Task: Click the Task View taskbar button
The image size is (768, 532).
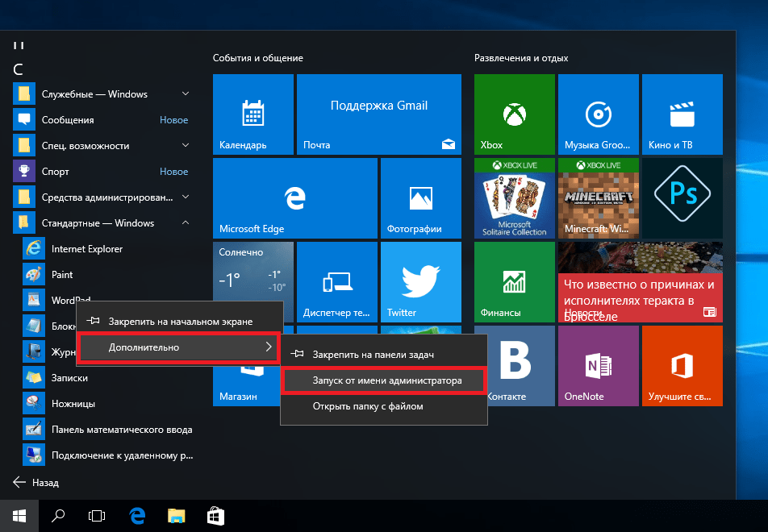Action: pos(97,515)
